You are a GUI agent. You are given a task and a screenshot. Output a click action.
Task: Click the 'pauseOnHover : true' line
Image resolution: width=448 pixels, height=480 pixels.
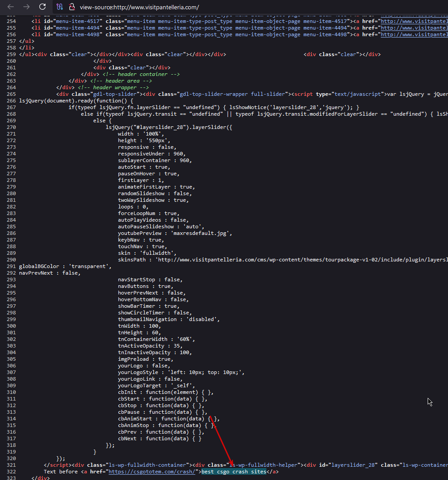click(148, 174)
